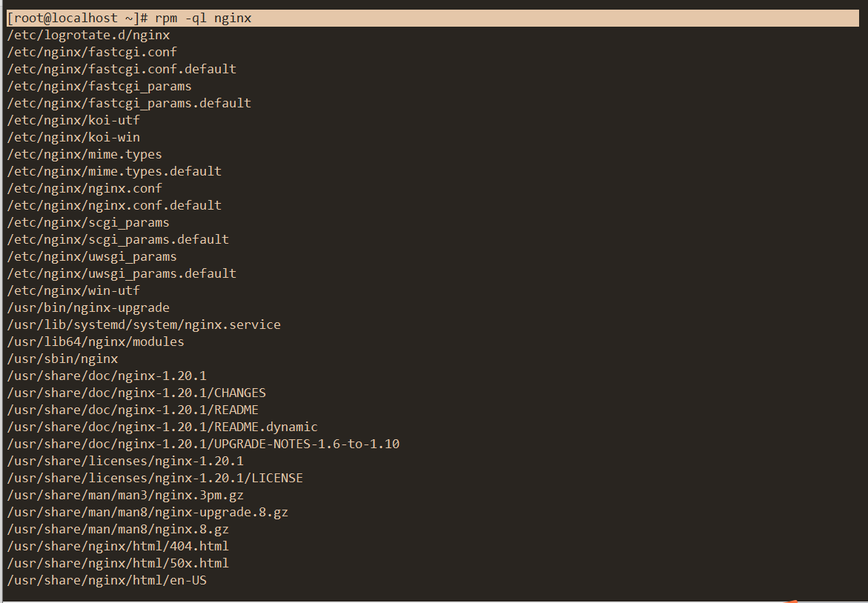Select the /usr/bin/nginx-upgrade path
868x603 pixels.
88,307
